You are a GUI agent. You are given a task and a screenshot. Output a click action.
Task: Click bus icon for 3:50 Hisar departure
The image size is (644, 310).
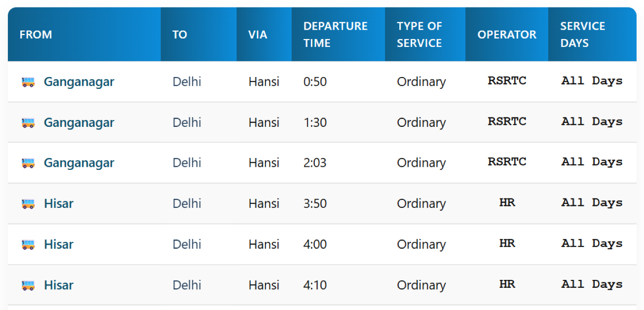coord(28,204)
